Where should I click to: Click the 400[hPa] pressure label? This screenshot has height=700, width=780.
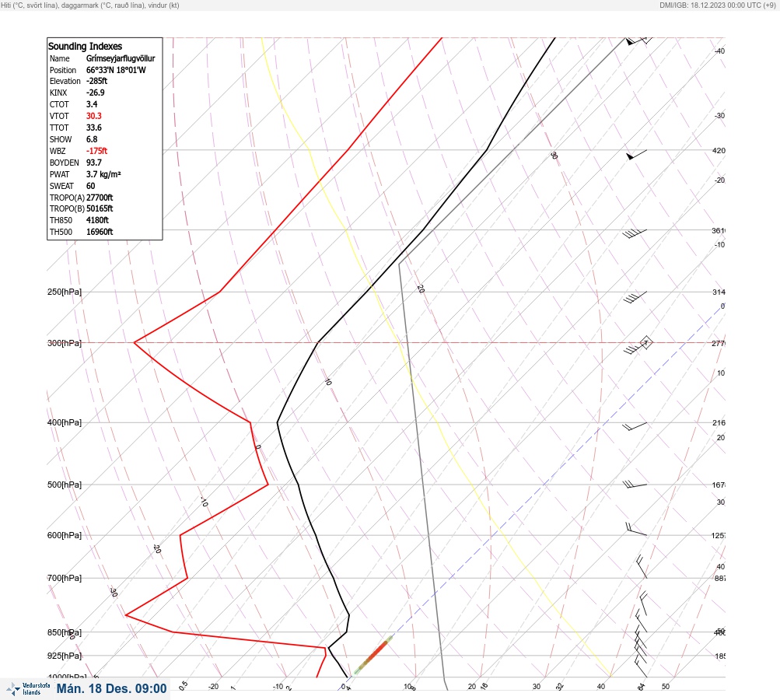coord(65,422)
